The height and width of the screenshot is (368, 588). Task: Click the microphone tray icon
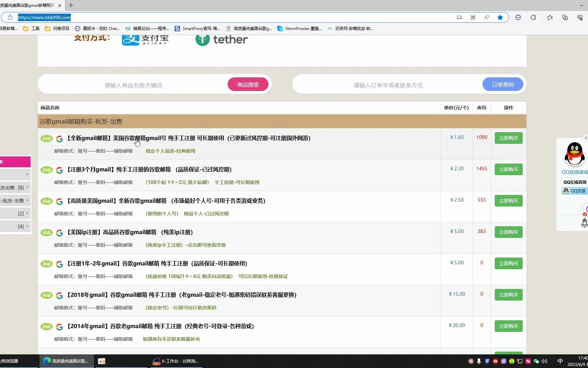coord(479,361)
